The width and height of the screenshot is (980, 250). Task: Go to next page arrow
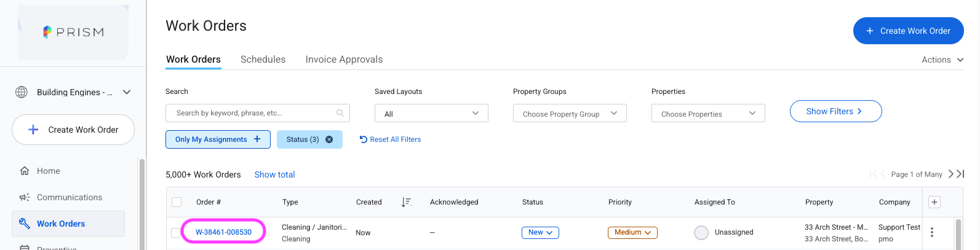pos(950,174)
